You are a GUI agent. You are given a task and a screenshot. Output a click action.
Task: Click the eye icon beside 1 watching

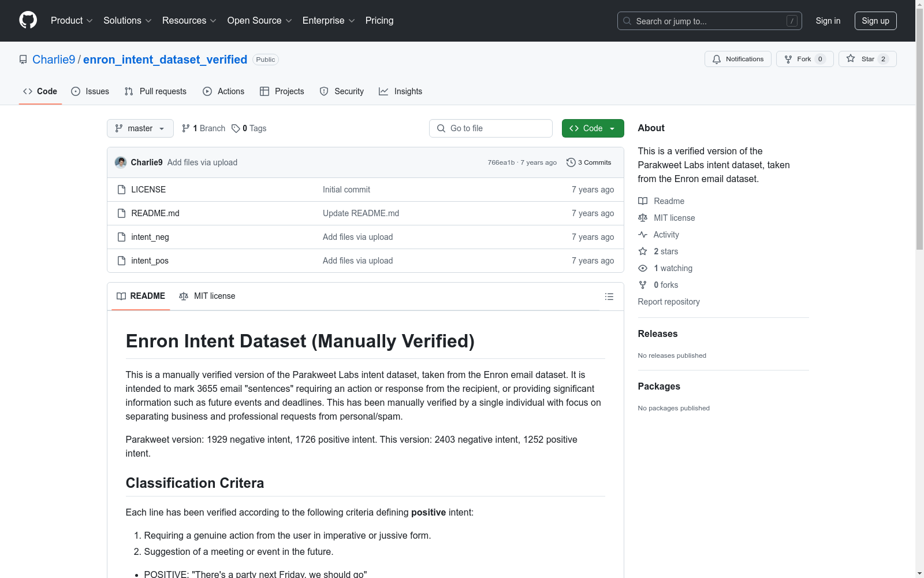click(643, 268)
